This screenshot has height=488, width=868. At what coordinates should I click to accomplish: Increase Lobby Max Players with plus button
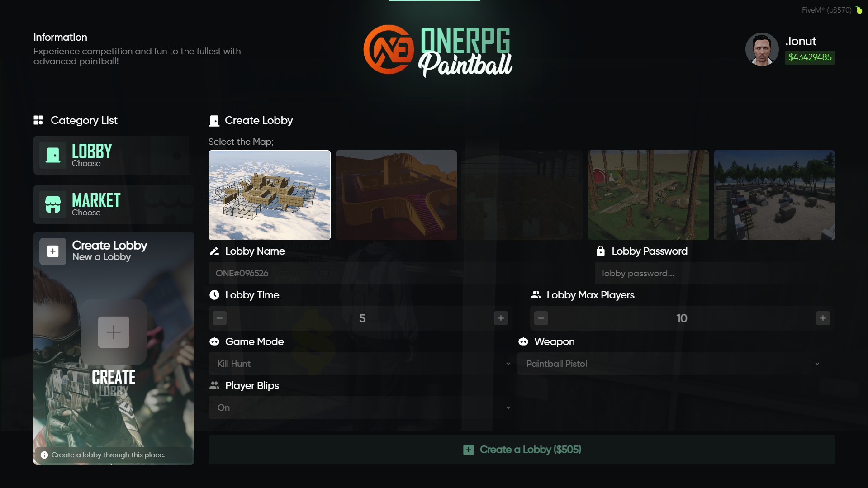coord(823,318)
